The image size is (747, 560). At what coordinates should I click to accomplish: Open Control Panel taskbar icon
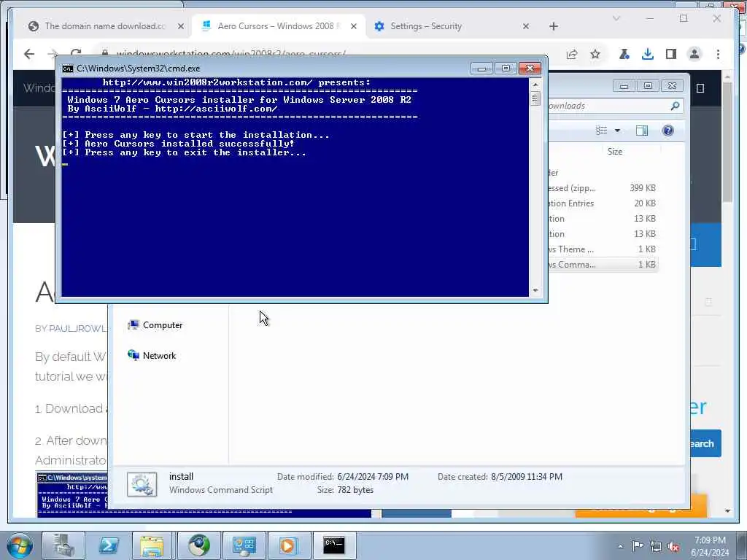[244, 545]
